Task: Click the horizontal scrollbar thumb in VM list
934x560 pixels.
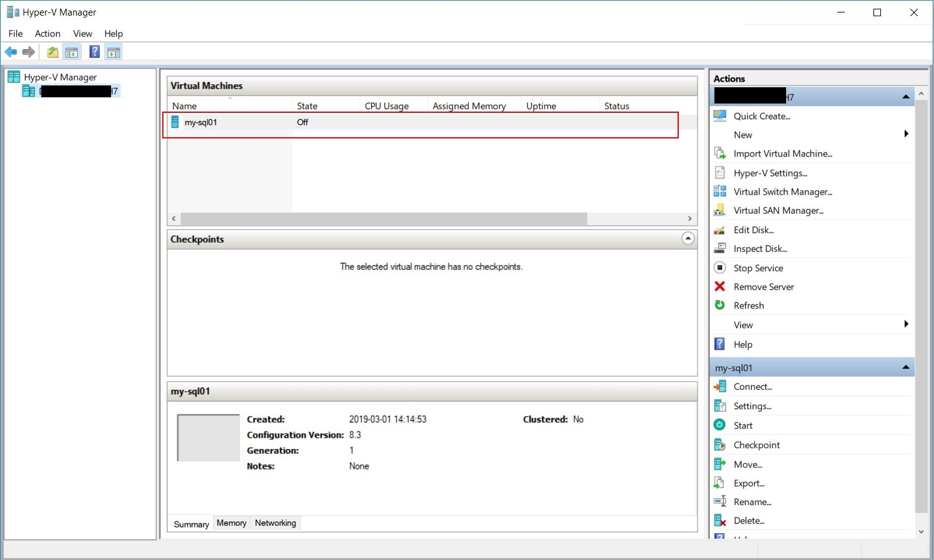Action: tap(384, 218)
